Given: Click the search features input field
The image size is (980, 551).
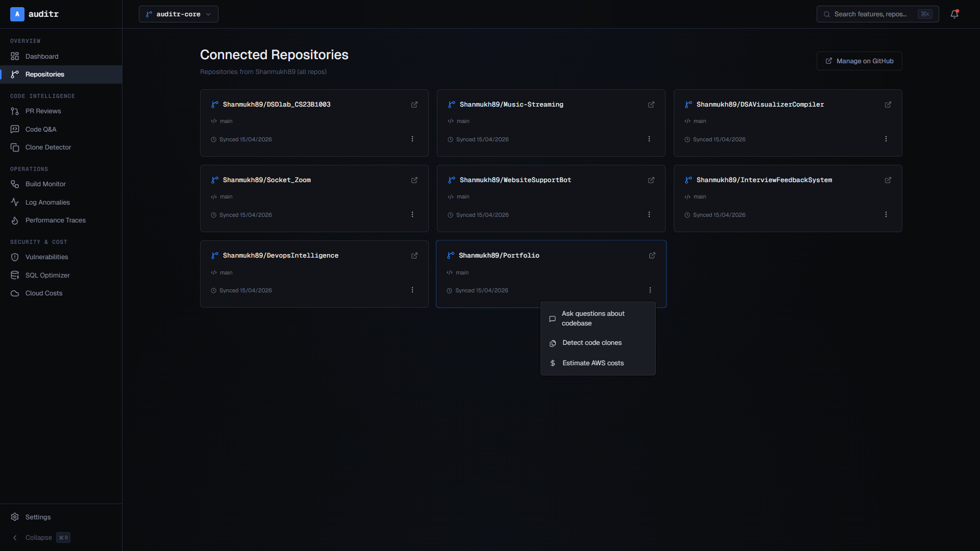Looking at the screenshot, I should pos(875,14).
